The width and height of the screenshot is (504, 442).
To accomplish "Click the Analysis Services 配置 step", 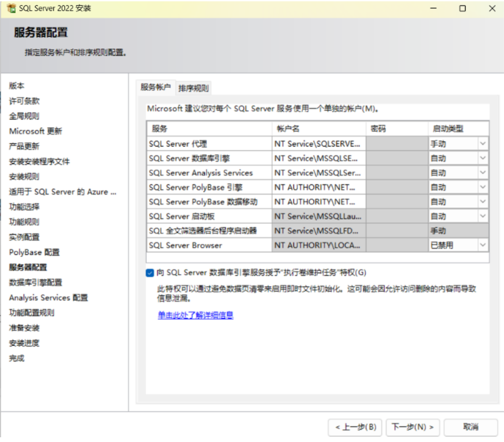I will (48, 297).
